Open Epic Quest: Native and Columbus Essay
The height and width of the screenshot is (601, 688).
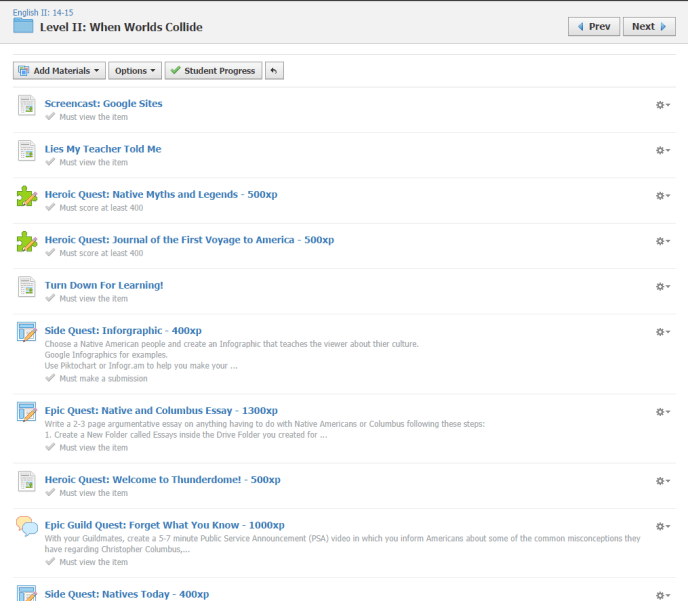point(161,410)
